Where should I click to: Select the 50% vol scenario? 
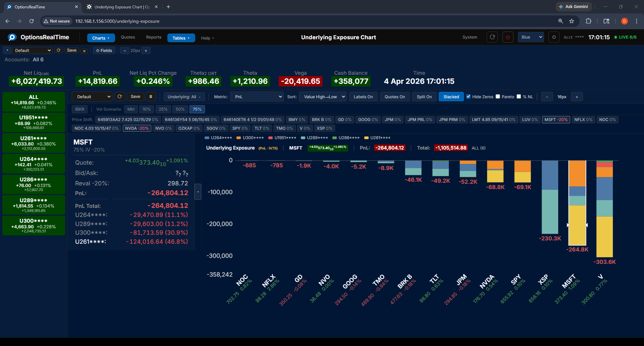point(180,109)
